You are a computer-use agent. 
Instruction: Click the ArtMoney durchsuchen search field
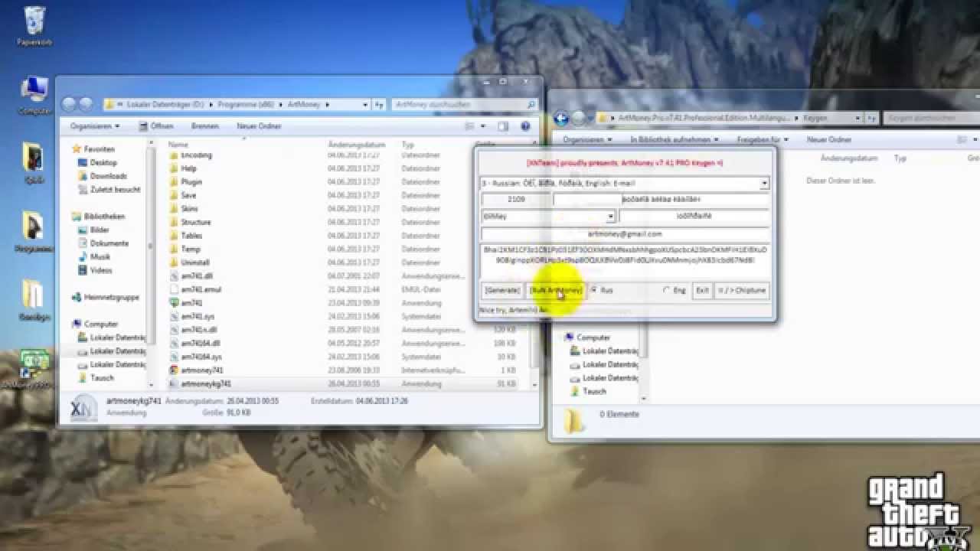[464, 105]
